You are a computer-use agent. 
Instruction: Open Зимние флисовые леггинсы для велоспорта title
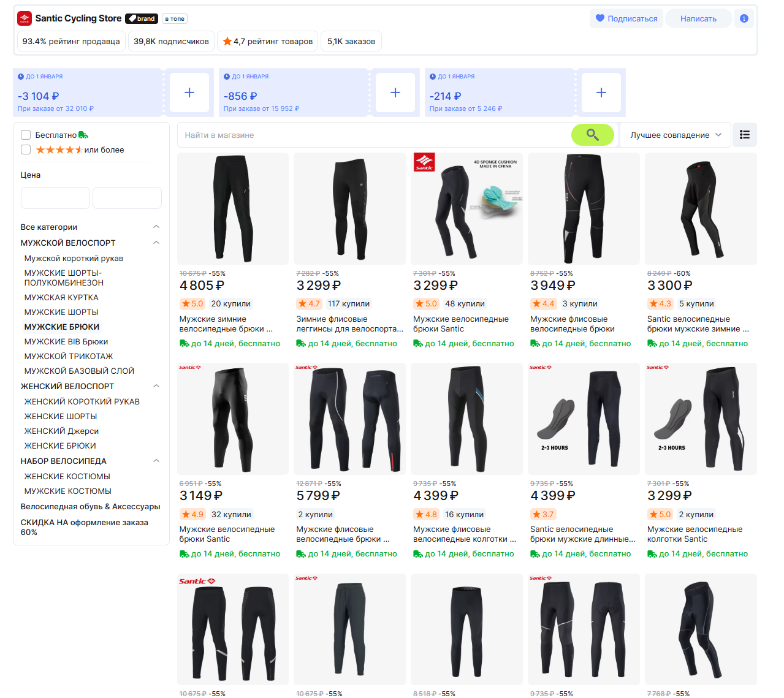pyautogui.click(x=349, y=324)
